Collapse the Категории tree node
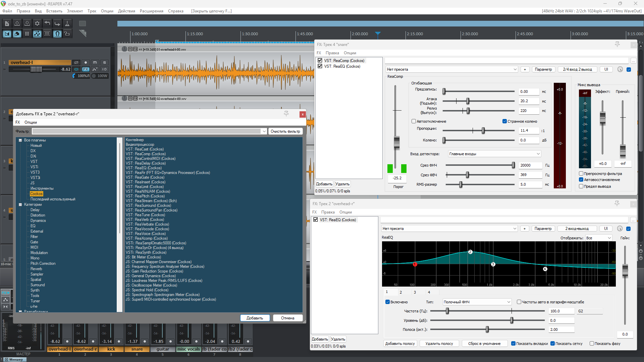This screenshot has height=362, width=644. [20, 204]
